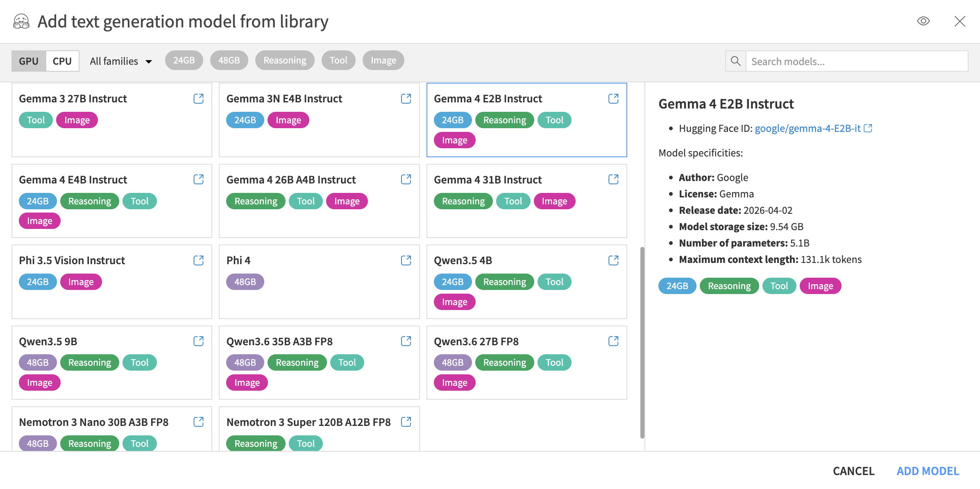Viewport: 980px width, 489px height.
Task: Open external link for Gemma 3 27B Instruct
Action: coord(199,99)
